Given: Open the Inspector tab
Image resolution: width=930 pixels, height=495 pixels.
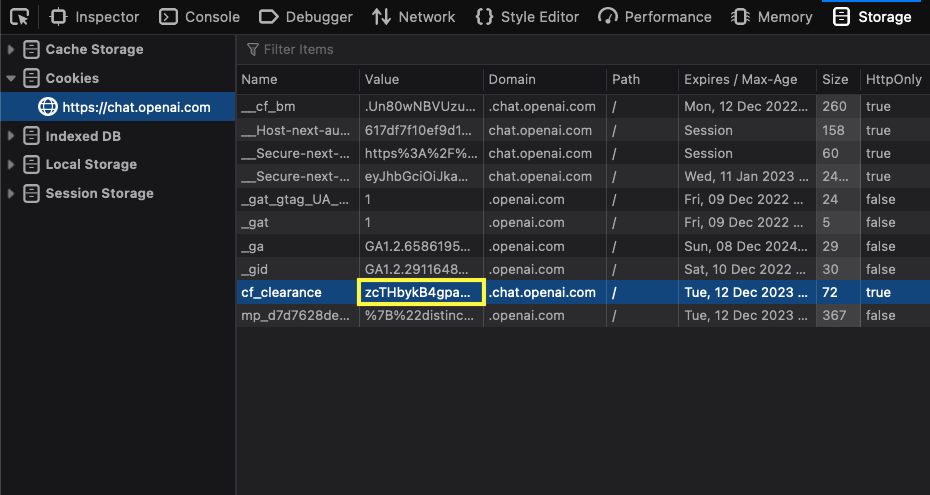Looking at the screenshot, I should coord(94,17).
